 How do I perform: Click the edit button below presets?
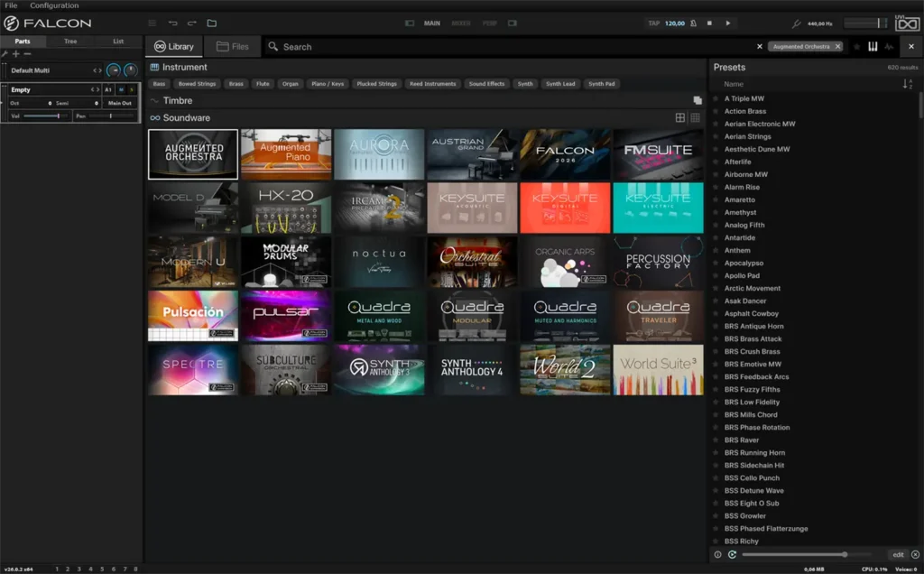[x=898, y=554]
